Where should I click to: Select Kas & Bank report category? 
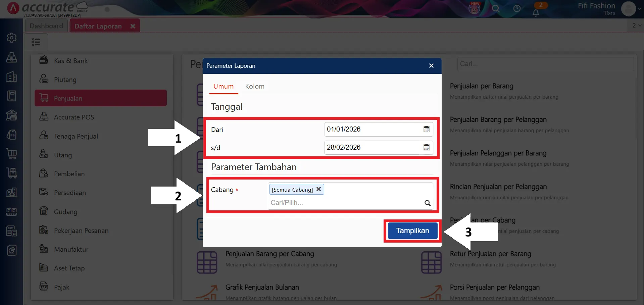click(101, 61)
